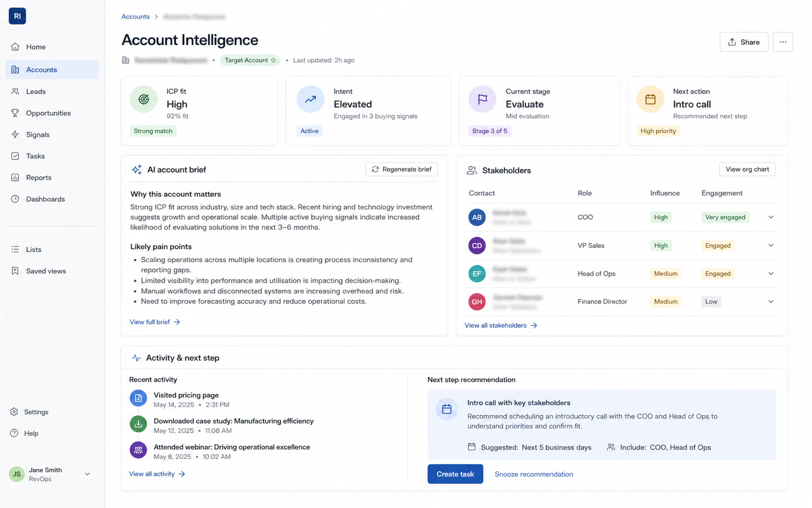Click the CD contact avatar
The height and width of the screenshot is (508, 812).
coord(477,245)
